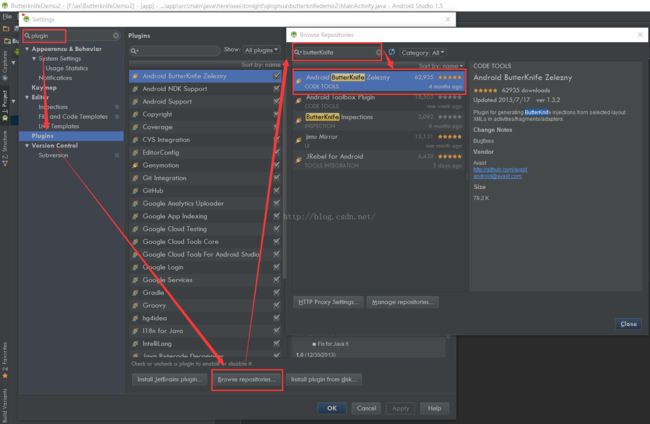Open the Structure tool window sidebar tab
The width and height of the screenshot is (650, 424).
(5, 148)
